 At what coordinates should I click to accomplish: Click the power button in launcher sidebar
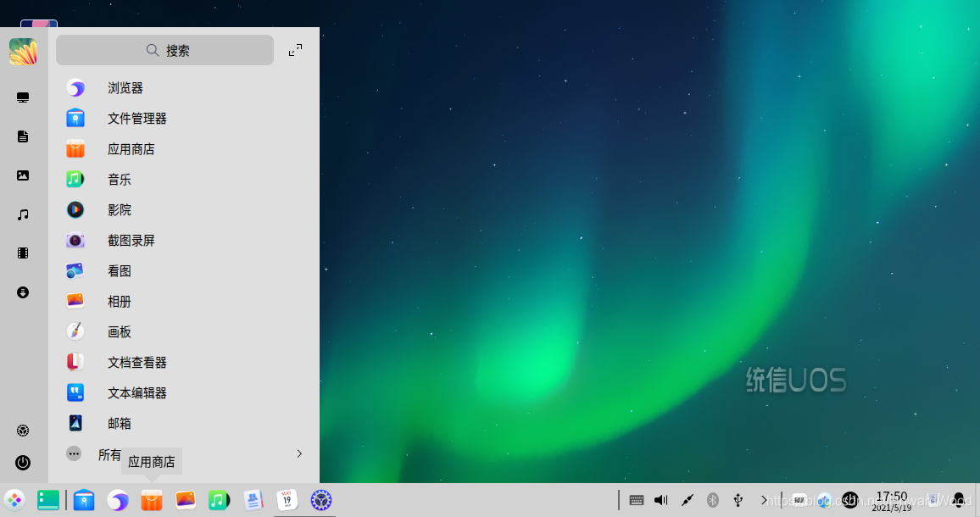point(23,463)
